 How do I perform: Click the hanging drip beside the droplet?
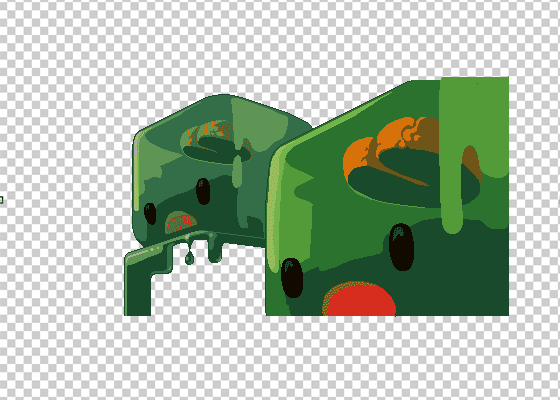(x=214, y=249)
